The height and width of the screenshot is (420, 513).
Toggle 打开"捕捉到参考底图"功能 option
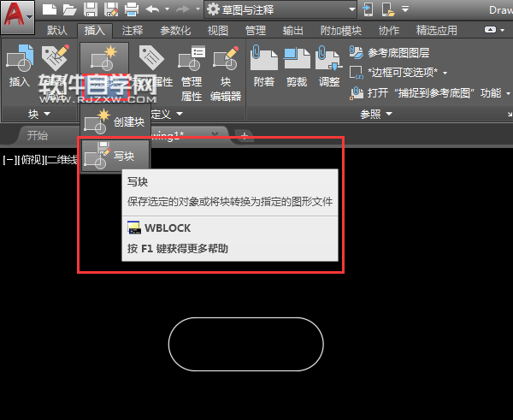click(430, 93)
